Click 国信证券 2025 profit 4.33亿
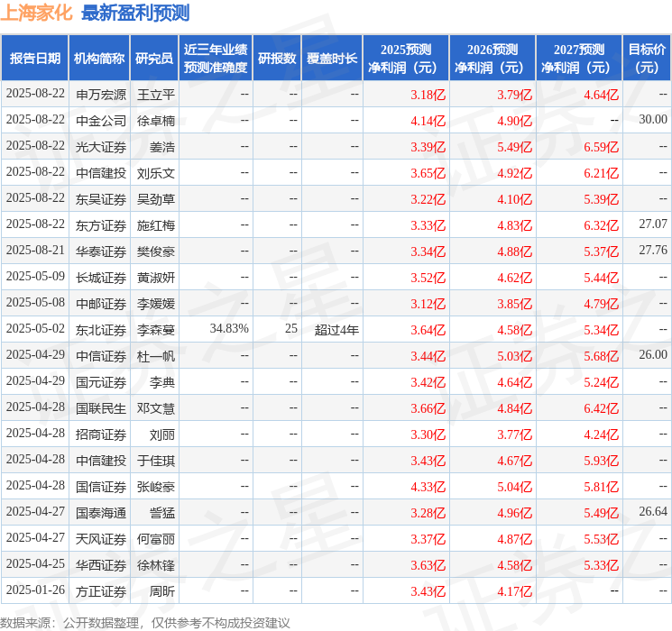 [x=428, y=486]
